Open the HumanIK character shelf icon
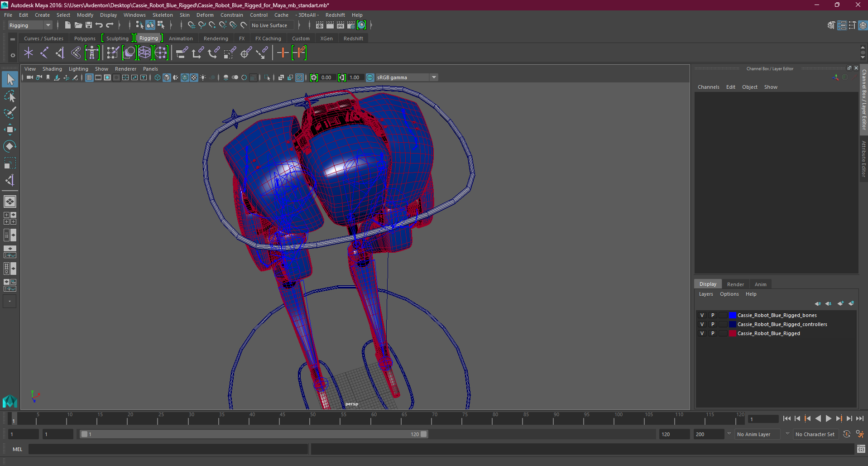868x466 pixels. (92, 53)
